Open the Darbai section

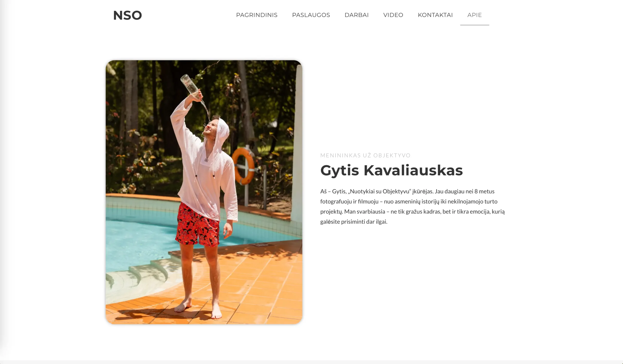[x=357, y=15]
